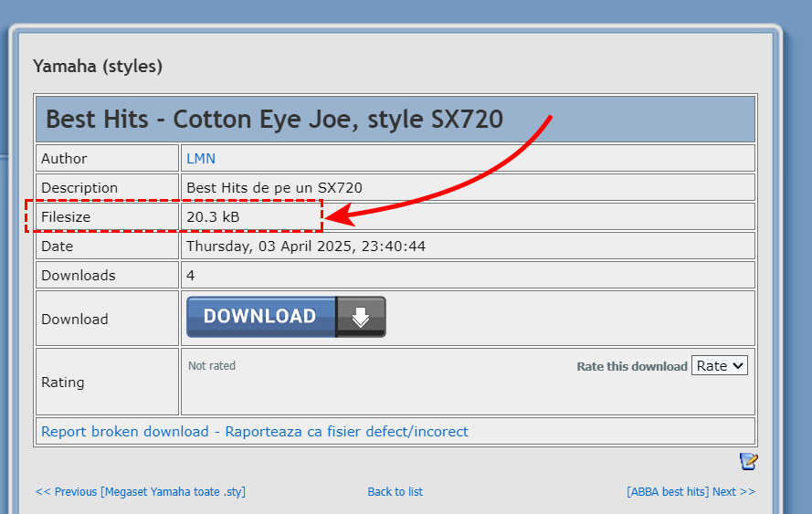
Task: Open the LMN author link
Action: pos(201,158)
